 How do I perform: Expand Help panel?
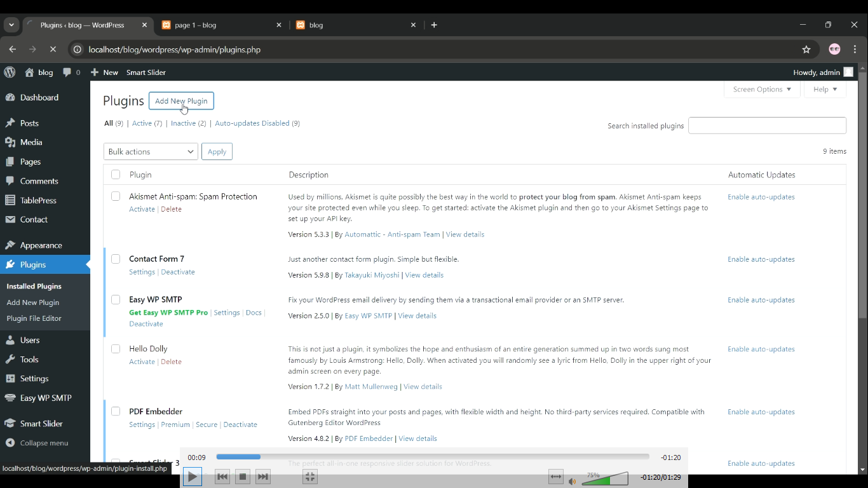pos(825,90)
